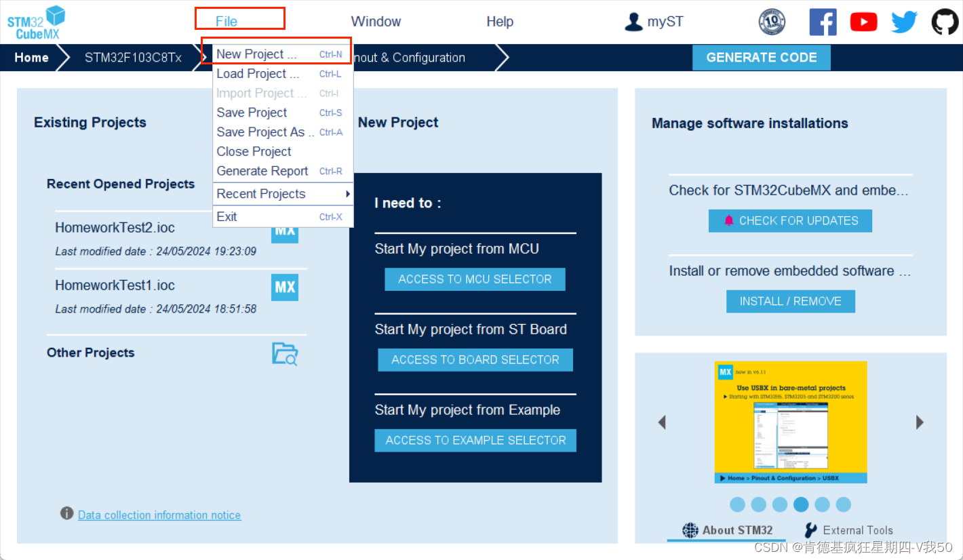Open the YouTube icon

pyautogui.click(x=863, y=22)
